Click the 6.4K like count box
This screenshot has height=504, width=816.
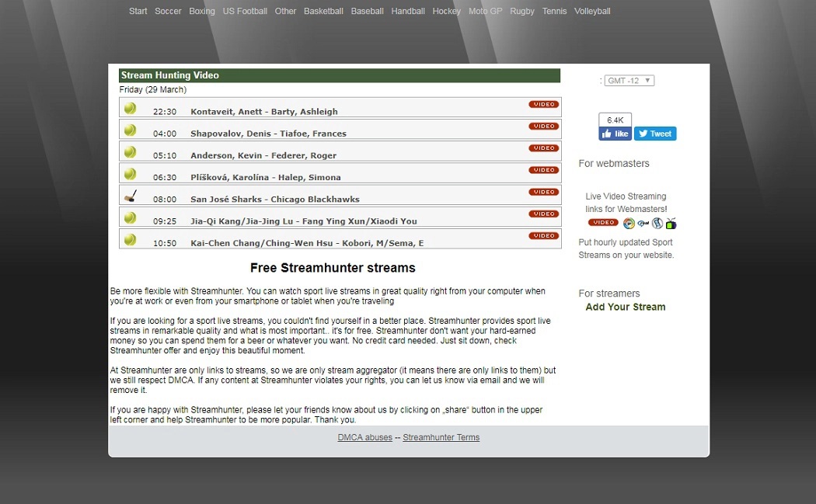615,120
